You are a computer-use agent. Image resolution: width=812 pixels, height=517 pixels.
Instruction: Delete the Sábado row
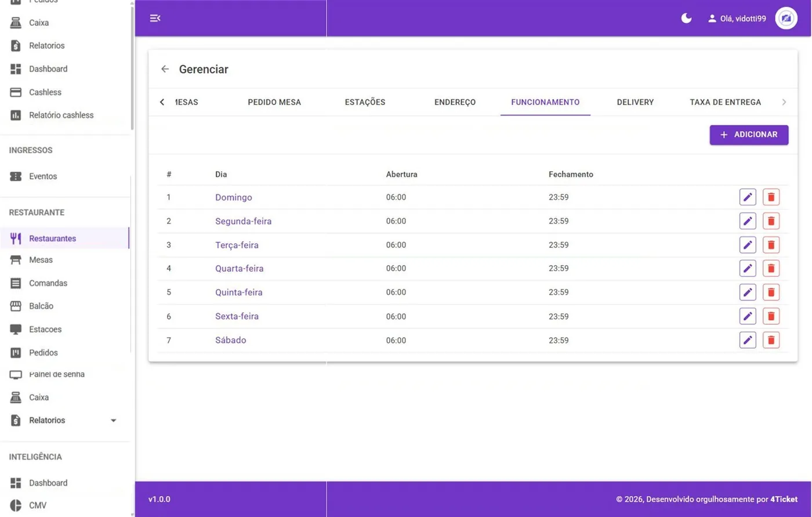[x=771, y=340]
